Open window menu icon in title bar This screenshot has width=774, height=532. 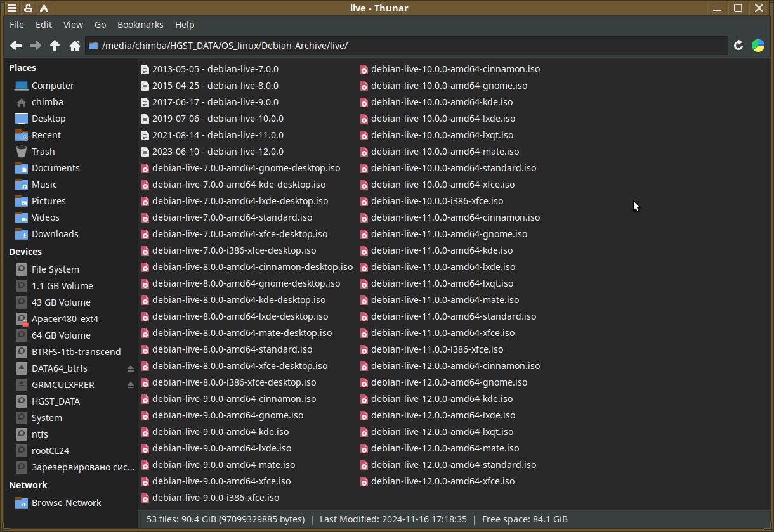point(12,8)
